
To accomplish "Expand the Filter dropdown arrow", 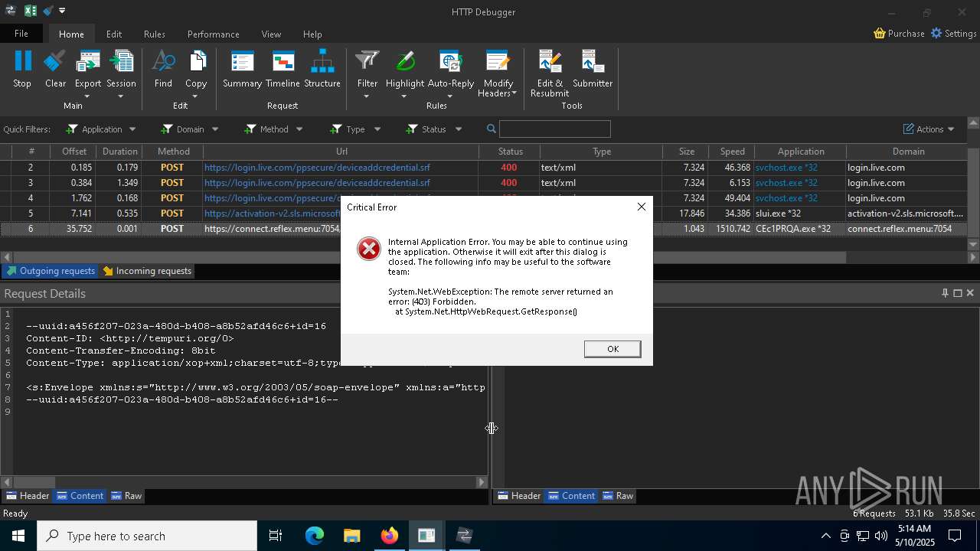I will [x=367, y=96].
